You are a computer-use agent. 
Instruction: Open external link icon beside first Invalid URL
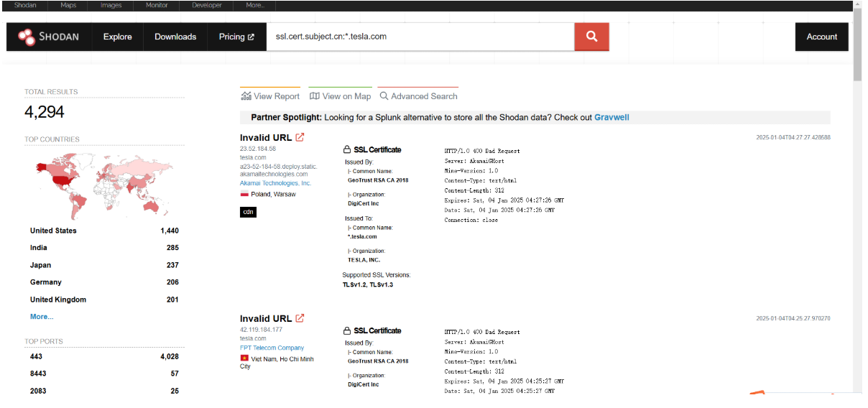pyautogui.click(x=300, y=137)
